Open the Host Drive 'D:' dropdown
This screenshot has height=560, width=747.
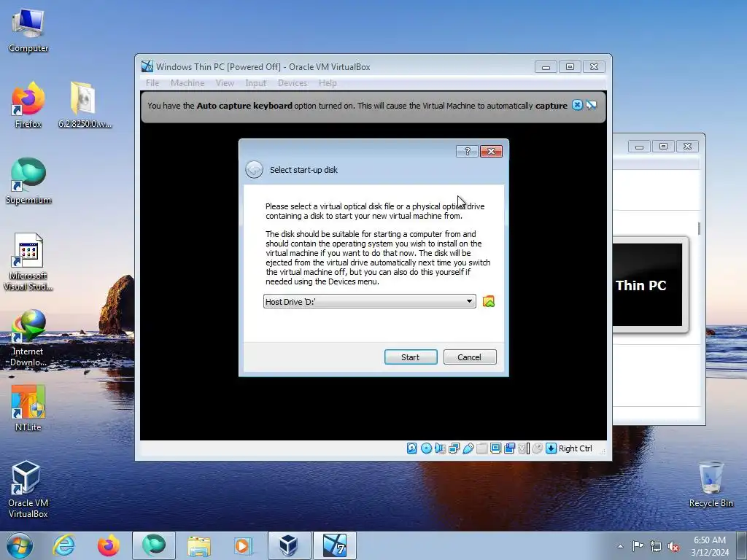(x=370, y=301)
